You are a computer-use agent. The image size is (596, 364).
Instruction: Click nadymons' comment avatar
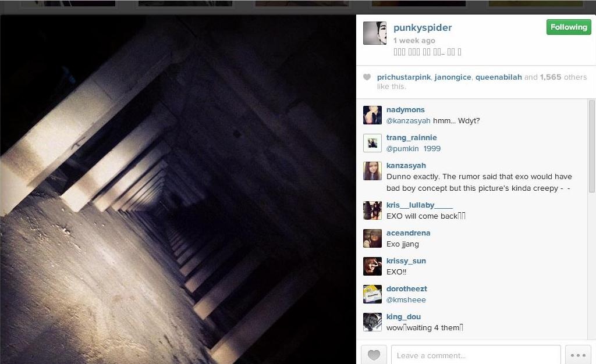(x=372, y=115)
